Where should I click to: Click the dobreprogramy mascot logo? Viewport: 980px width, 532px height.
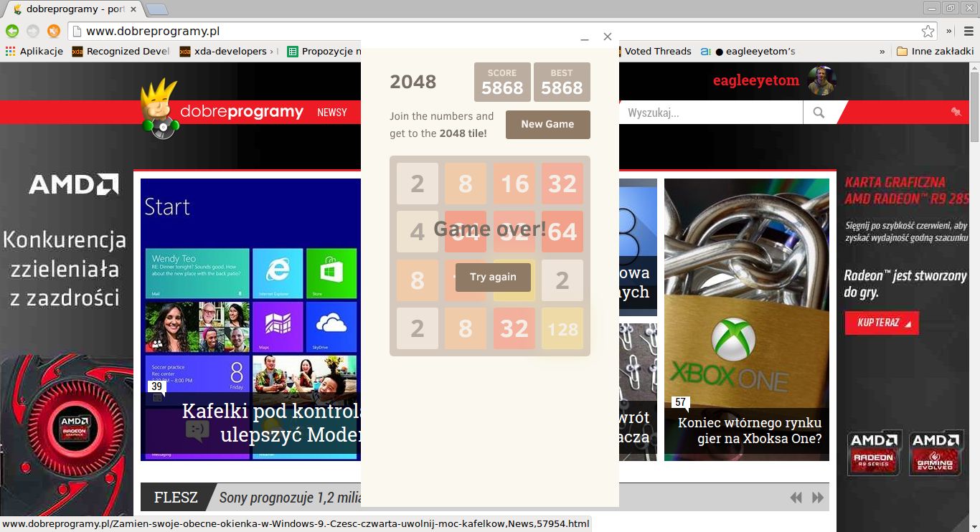click(159, 108)
